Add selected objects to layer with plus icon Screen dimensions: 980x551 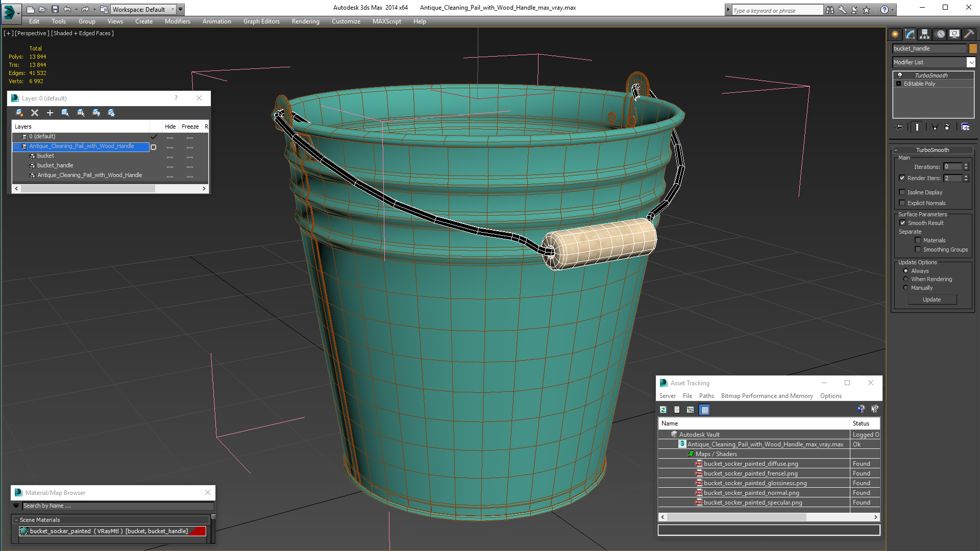(x=50, y=113)
